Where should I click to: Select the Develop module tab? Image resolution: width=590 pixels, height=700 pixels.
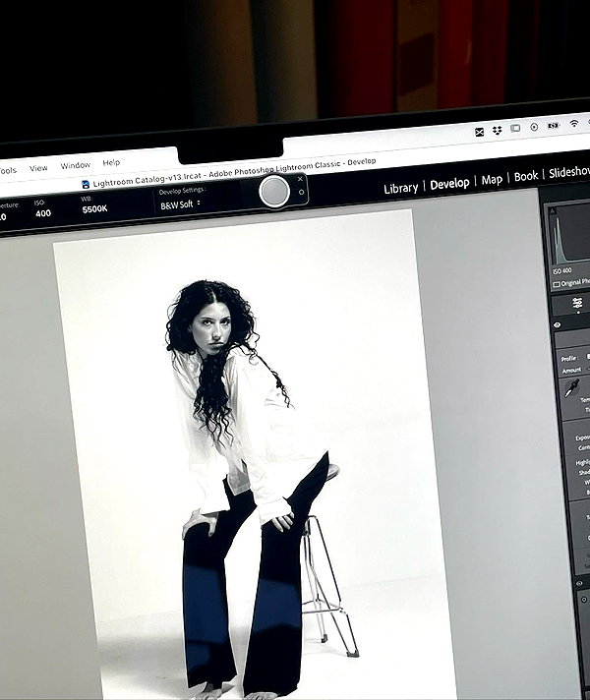[449, 184]
